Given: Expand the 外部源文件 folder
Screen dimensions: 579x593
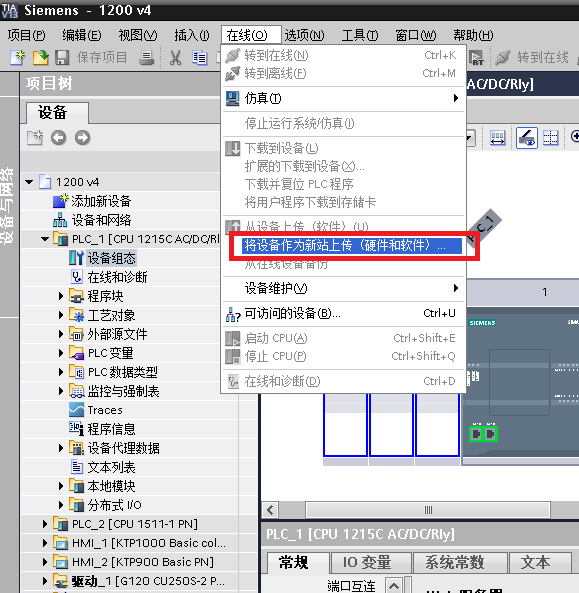Looking at the screenshot, I should tap(61, 334).
